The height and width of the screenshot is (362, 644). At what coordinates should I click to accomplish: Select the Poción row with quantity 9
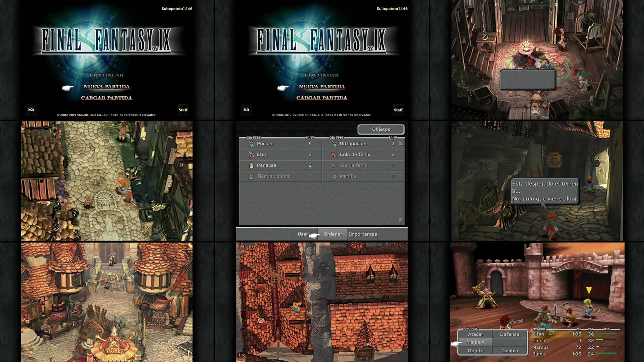point(280,144)
